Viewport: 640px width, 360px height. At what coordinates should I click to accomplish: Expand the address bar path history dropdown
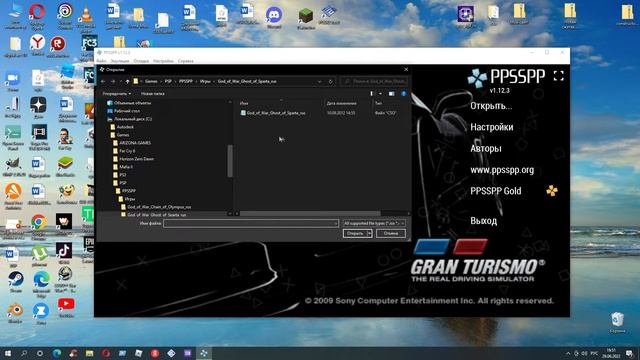tap(320, 82)
